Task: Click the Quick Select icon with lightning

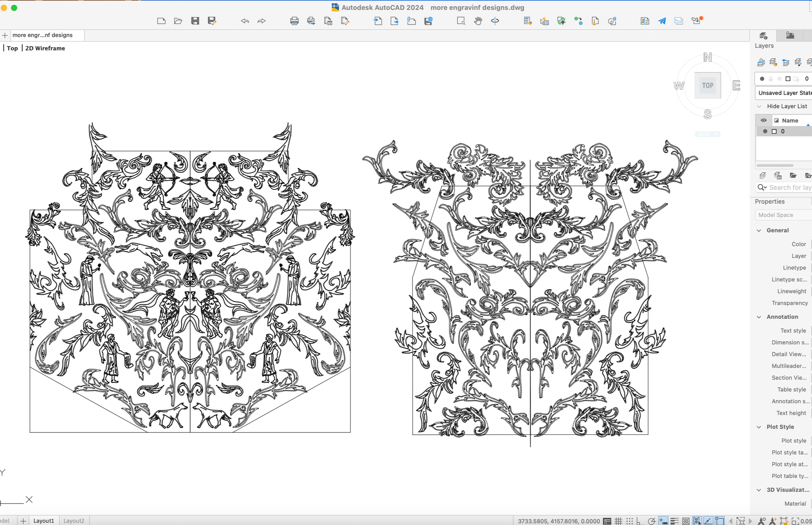Action: 545,21
